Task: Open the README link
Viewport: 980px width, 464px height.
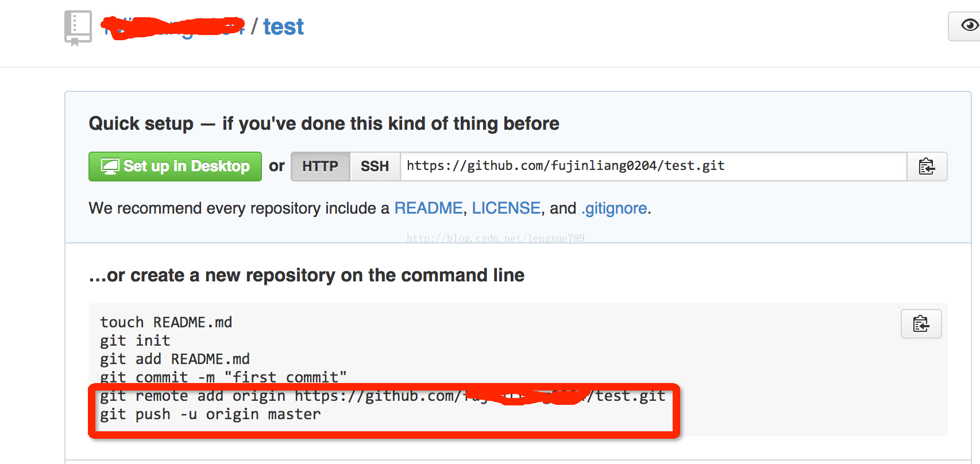Action: [x=428, y=208]
